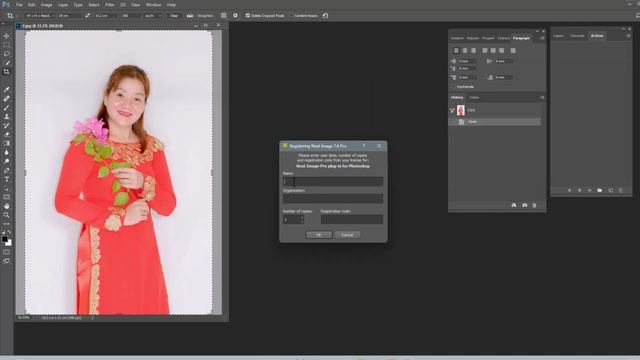Viewport: 640px width, 360px height.
Task: Open additional crop settings gear
Action: (x=235, y=16)
